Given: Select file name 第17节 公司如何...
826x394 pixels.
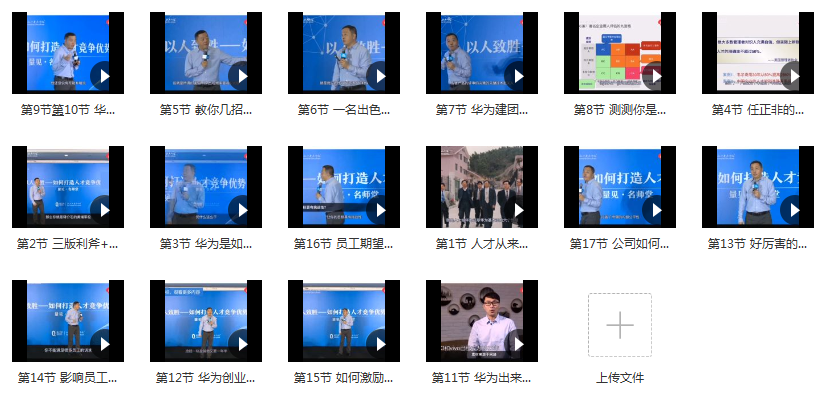Looking at the screenshot, I should click(x=620, y=243).
